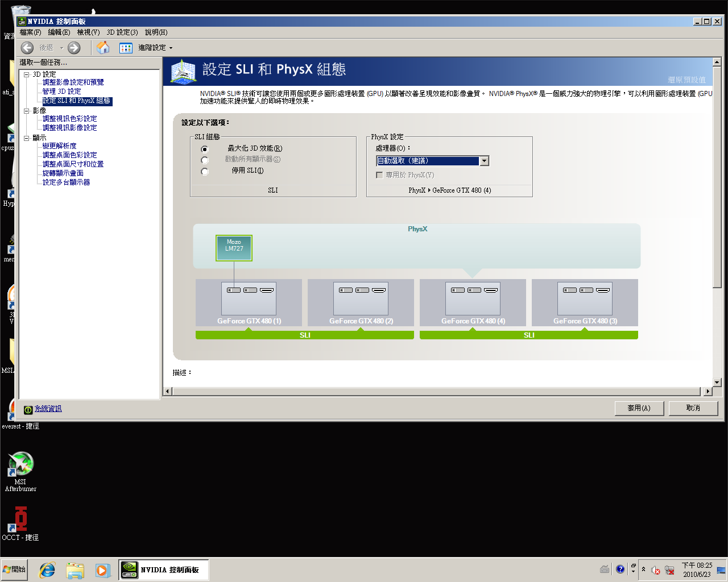Click the 還原預設值 link in header

pos(686,80)
